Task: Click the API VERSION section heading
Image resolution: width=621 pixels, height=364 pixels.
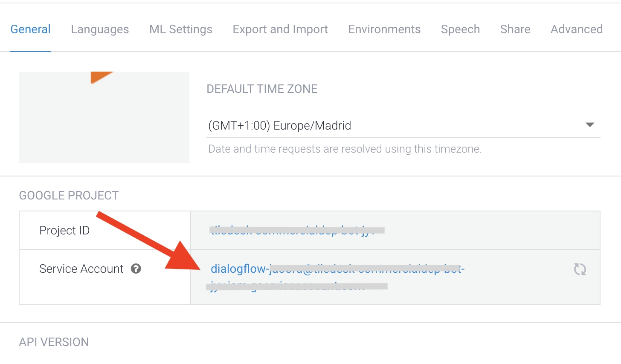Action: (x=54, y=342)
